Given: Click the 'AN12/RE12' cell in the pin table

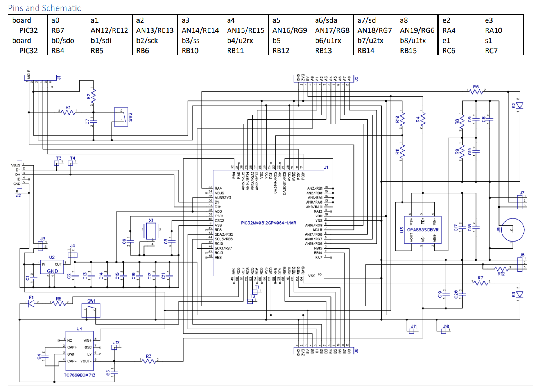Looking at the screenshot, I should (x=109, y=30).
